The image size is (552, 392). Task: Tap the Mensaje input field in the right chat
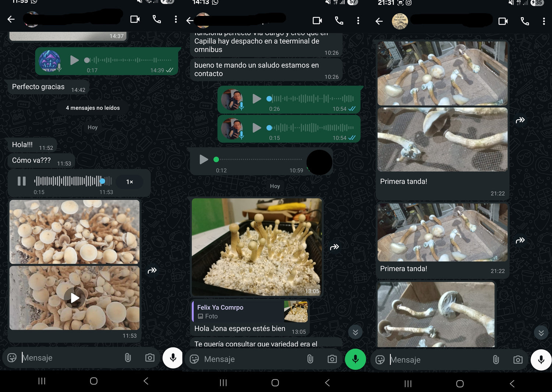coord(438,360)
